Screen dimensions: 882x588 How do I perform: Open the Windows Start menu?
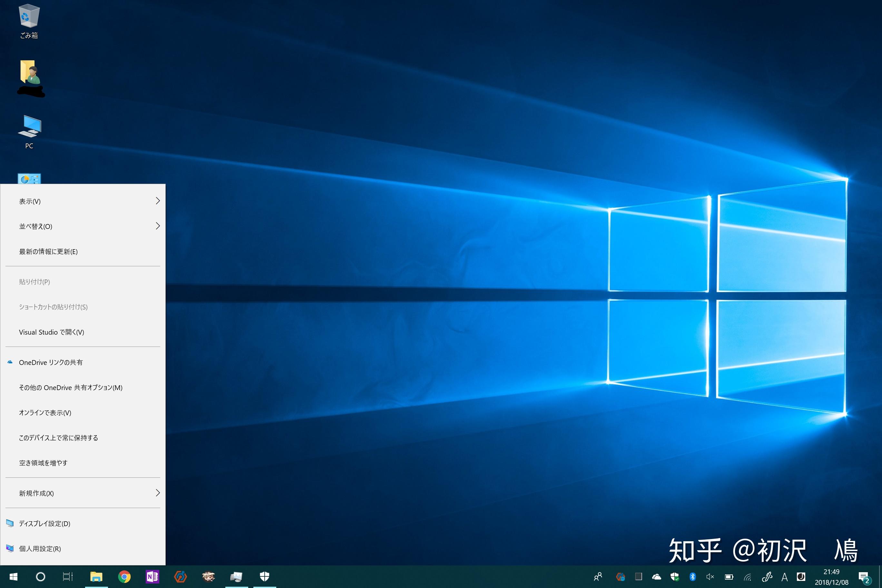(14, 577)
